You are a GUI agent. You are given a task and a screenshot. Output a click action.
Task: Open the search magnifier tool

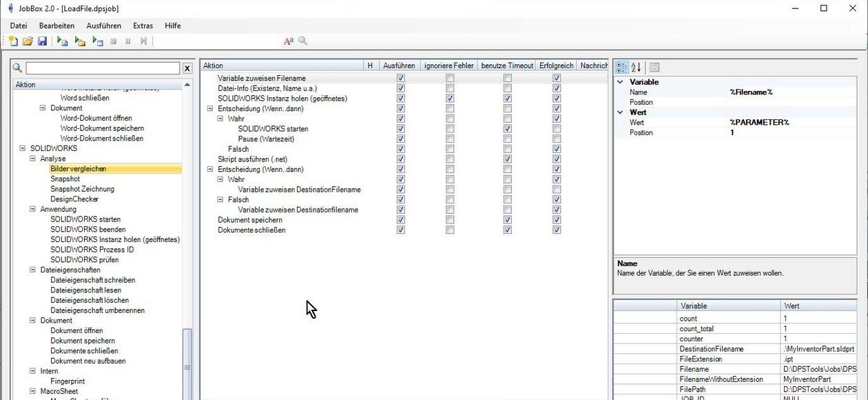pos(302,41)
